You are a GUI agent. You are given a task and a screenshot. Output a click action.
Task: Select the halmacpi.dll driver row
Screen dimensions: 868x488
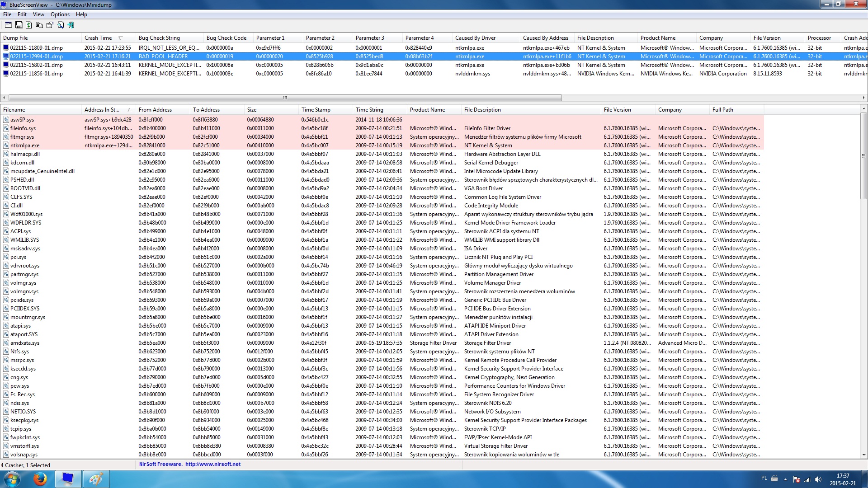click(x=382, y=154)
